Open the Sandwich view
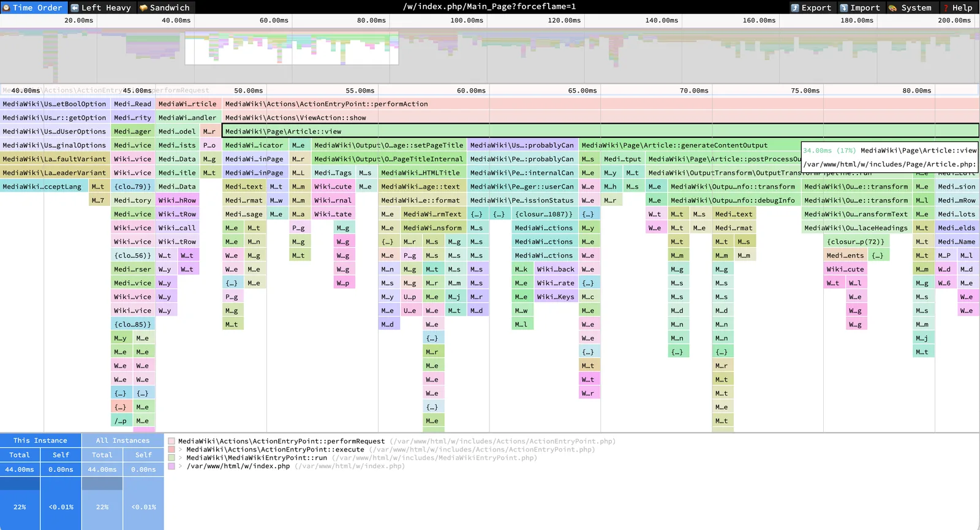 (x=164, y=7)
